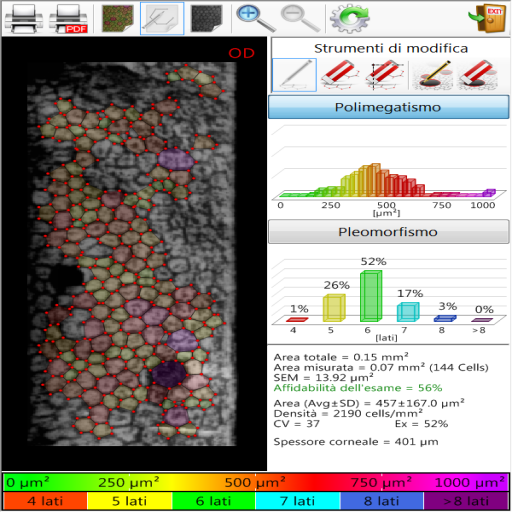Exit the application via the door icon

click(x=487, y=19)
